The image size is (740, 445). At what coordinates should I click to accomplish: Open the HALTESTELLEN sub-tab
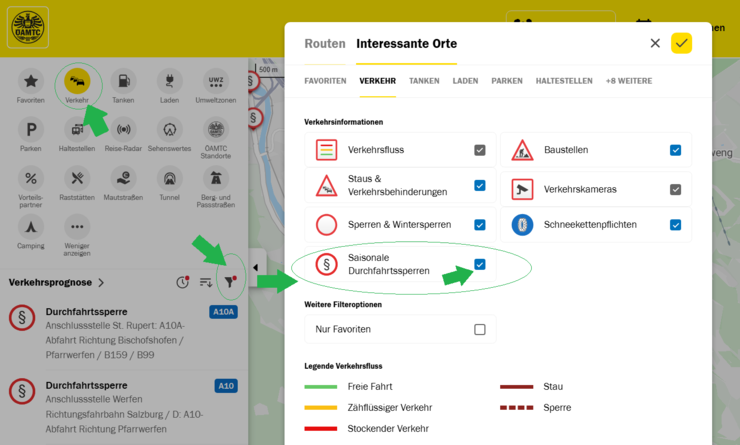pyautogui.click(x=564, y=81)
